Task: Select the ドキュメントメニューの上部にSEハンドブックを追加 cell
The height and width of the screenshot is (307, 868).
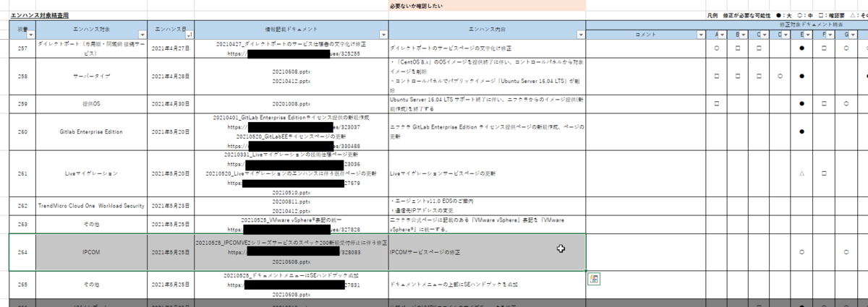Action: coord(487,285)
